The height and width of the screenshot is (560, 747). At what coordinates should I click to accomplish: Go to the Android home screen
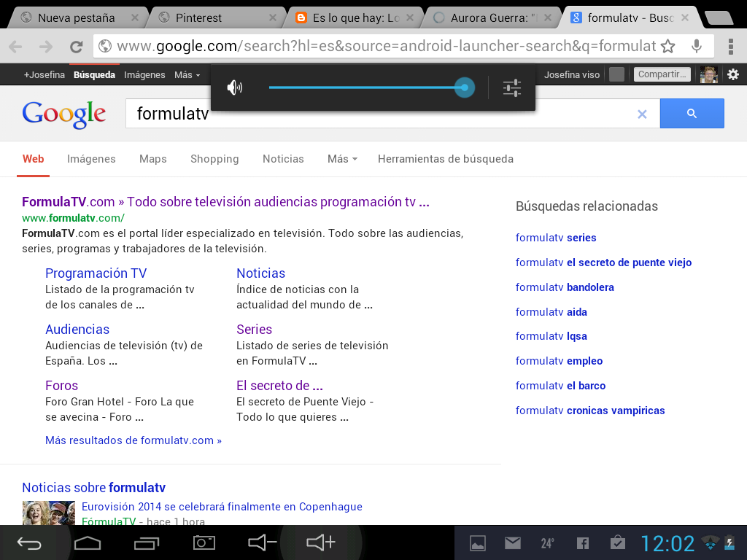tap(88, 542)
